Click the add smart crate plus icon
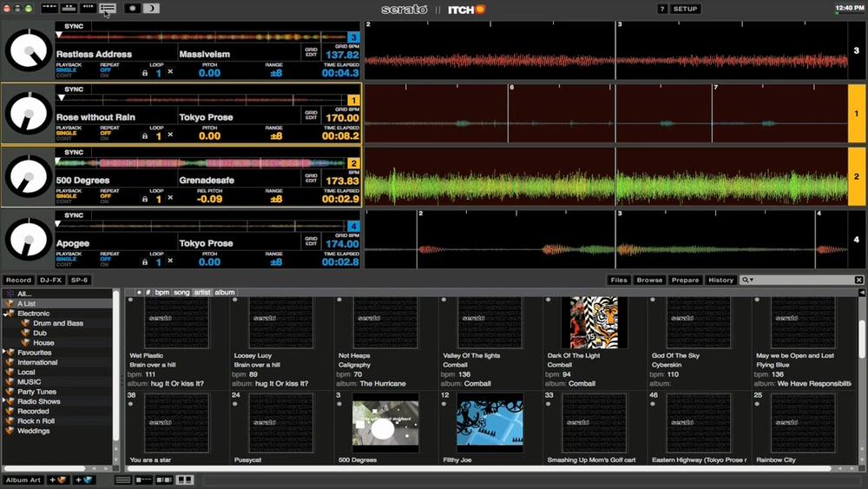 point(84,480)
